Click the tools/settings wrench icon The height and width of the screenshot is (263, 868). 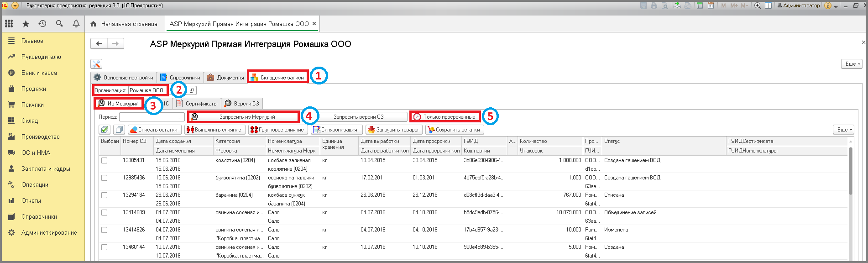click(x=96, y=64)
